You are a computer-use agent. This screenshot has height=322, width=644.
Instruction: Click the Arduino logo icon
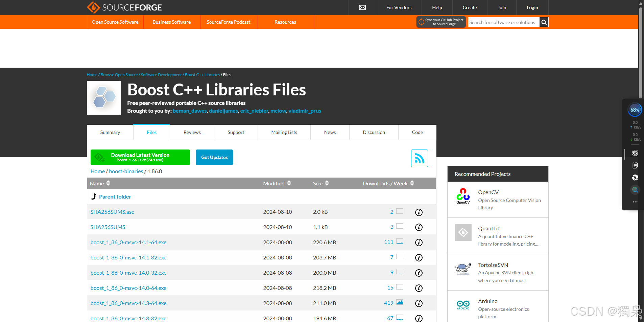tap(463, 305)
